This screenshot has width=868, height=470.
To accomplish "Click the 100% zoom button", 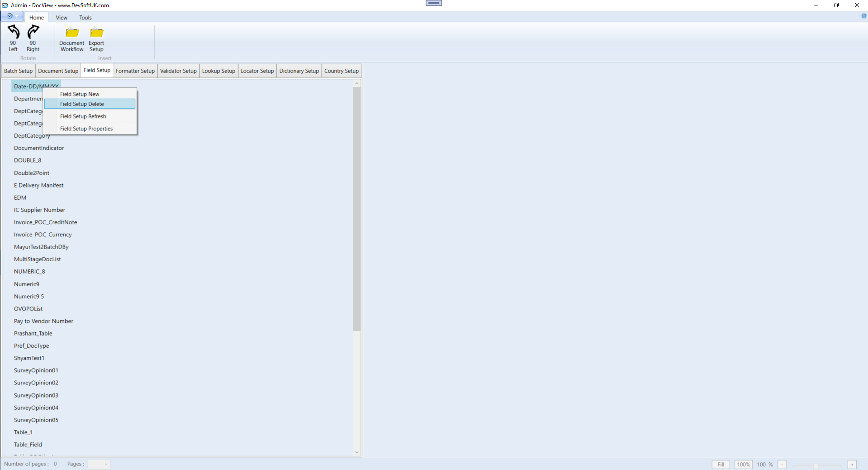I will pos(743,465).
